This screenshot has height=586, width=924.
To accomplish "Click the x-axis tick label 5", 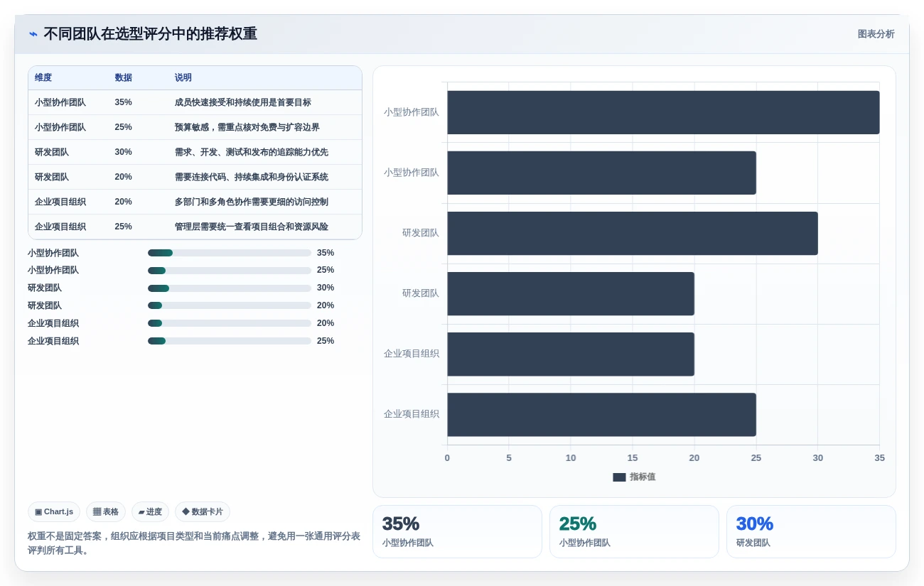I will (x=509, y=458).
